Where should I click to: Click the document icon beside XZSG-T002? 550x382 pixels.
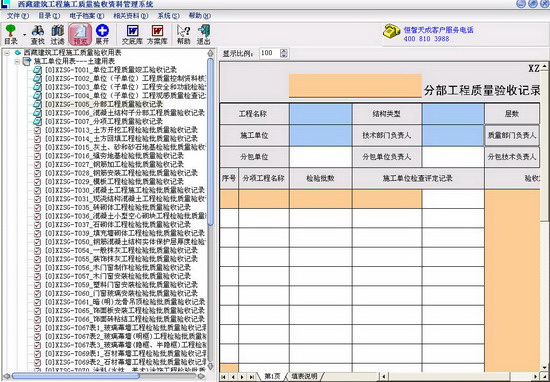point(37,78)
